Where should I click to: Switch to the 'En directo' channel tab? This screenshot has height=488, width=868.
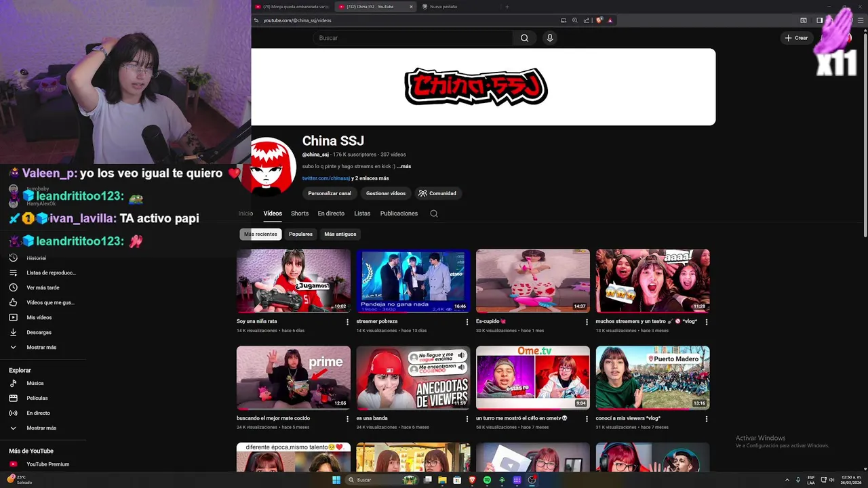point(331,213)
